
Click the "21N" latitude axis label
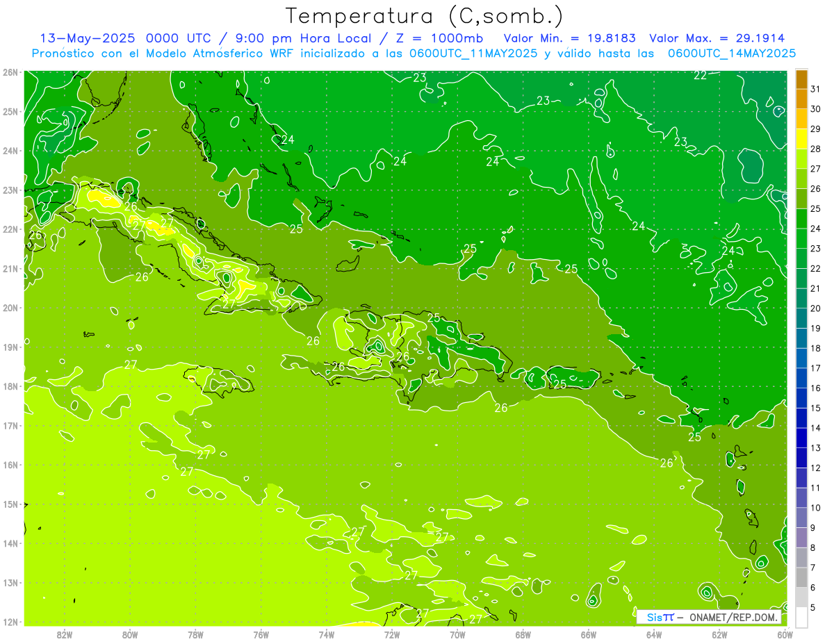coord(10,268)
